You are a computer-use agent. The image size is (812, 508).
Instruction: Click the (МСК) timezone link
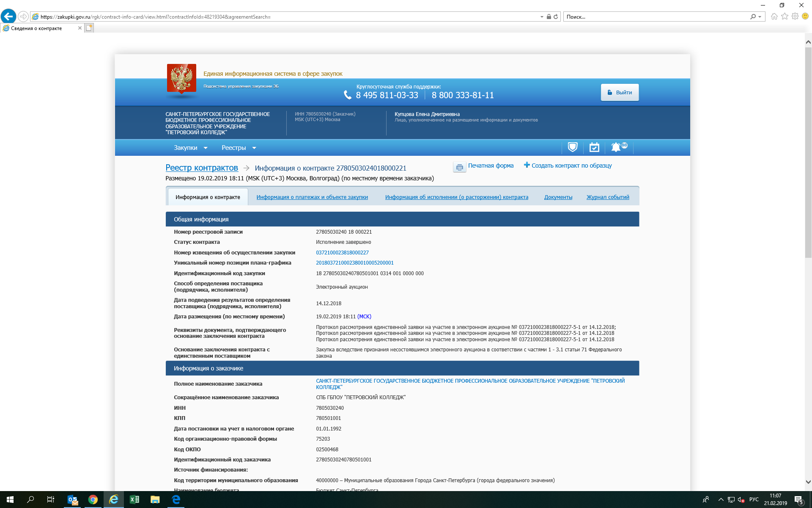click(364, 317)
